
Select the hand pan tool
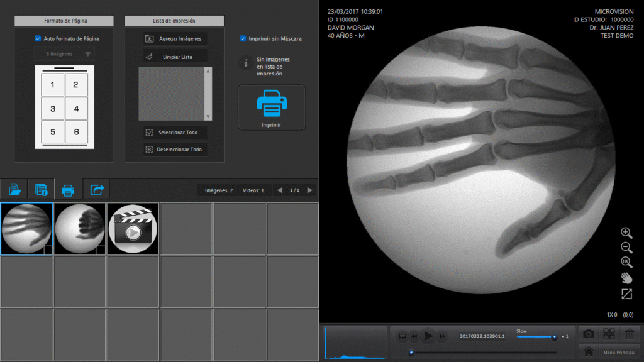click(626, 278)
